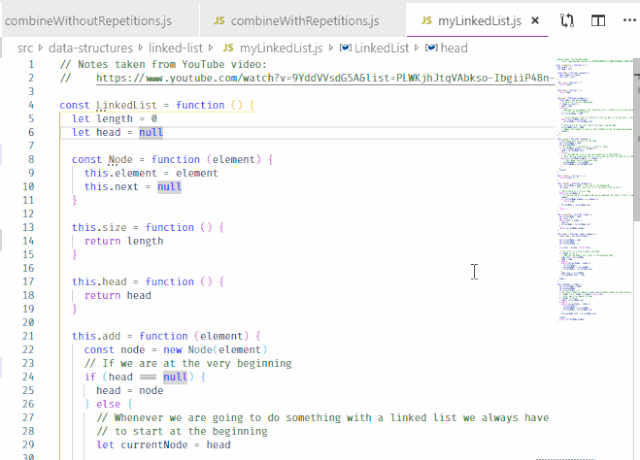Click line number 26 in gutter

coord(28,404)
